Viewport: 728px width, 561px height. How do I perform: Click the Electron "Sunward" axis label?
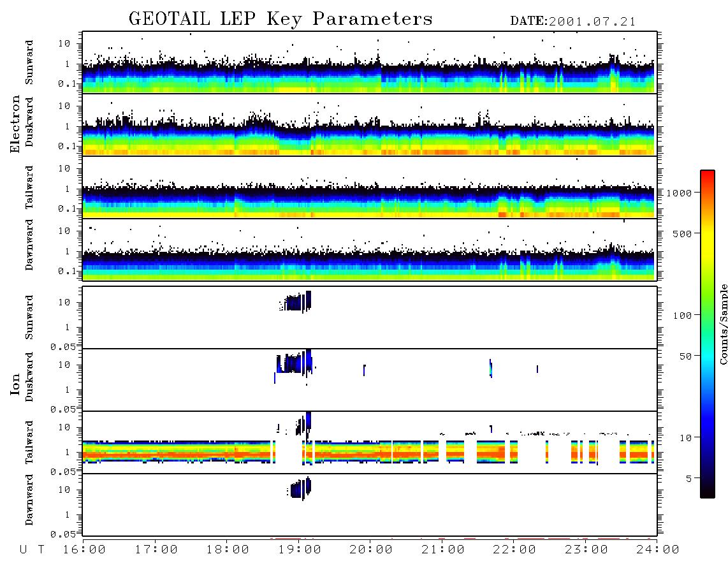pos(29,62)
